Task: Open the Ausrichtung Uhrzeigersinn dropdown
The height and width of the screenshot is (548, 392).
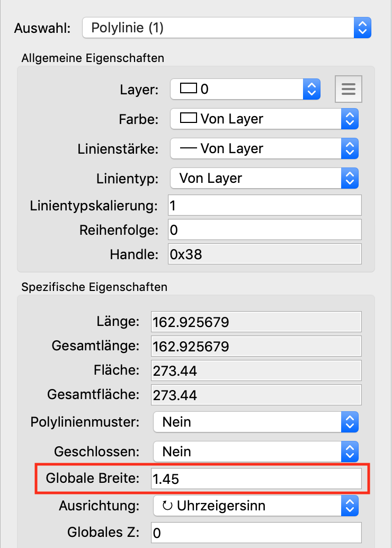Action: pos(256,506)
